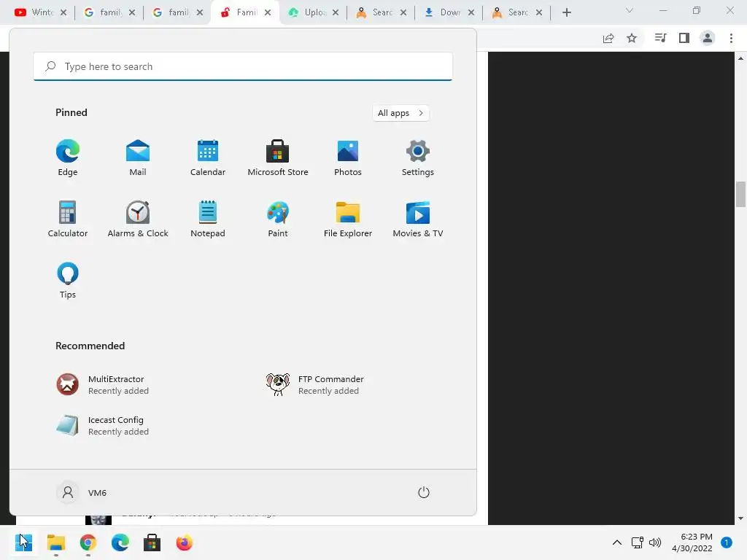Open File Explorer from the taskbar
This screenshot has height=560, width=747.
(55, 542)
